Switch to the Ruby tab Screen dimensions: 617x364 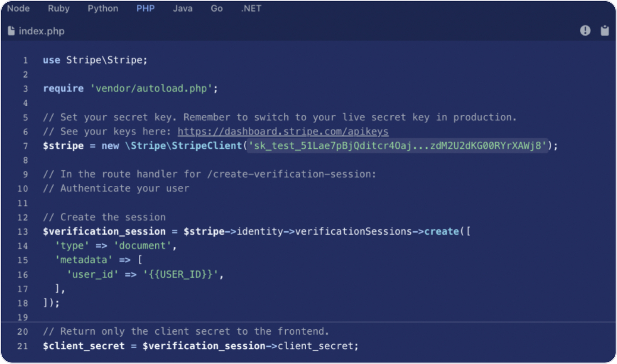tap(59, 9)
